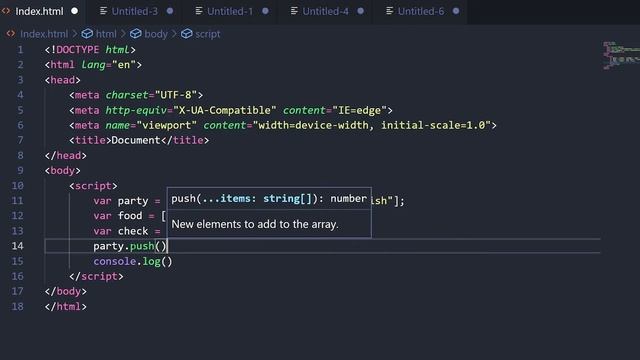Open the Untitled-3 tab
This screenshot has height=360, width=640.
pos(135,11)
